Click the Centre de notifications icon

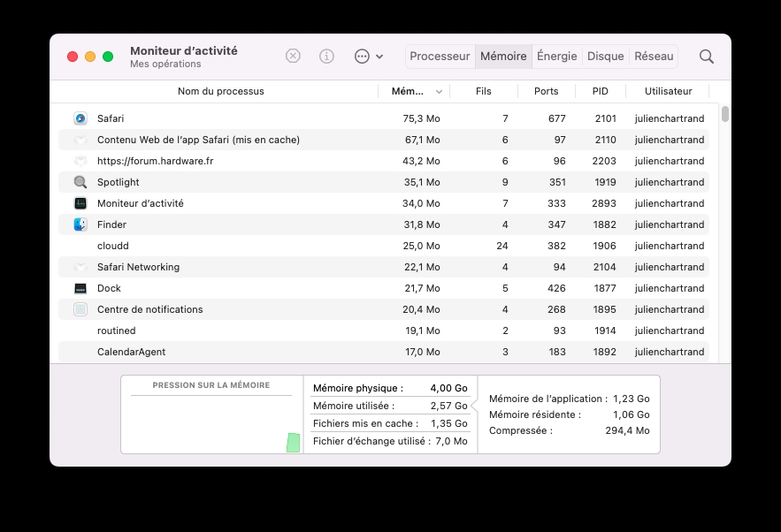point(80,309)
